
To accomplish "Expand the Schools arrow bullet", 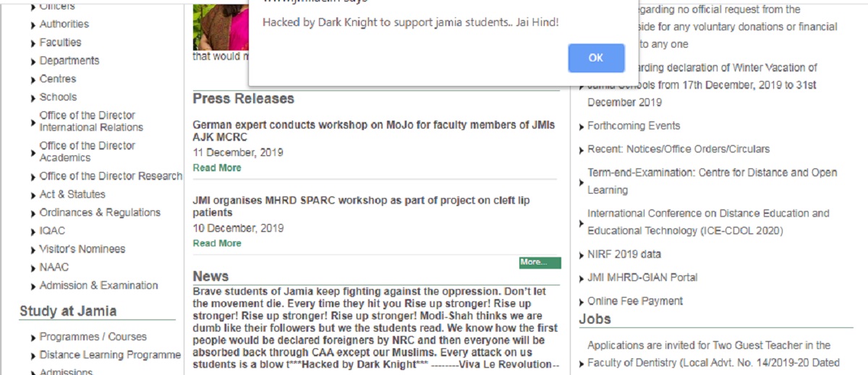I will 33,98.
